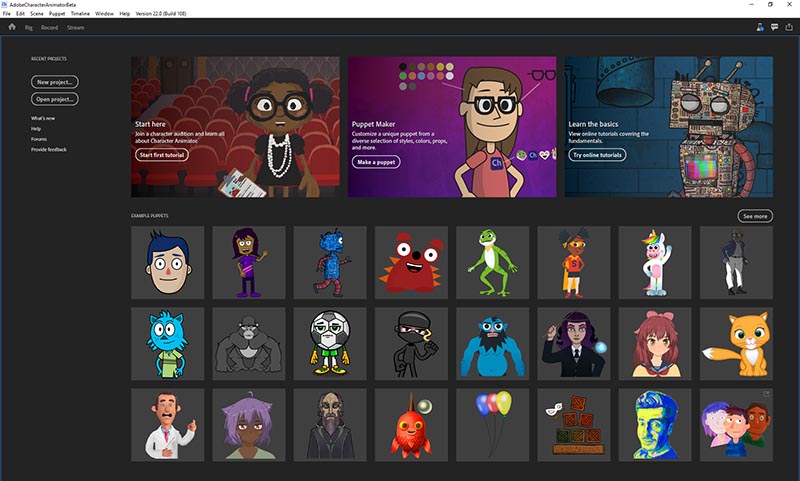Click the Learn the basics banner card
Screen dimensions: 800x481
click(x=669, y=126)
